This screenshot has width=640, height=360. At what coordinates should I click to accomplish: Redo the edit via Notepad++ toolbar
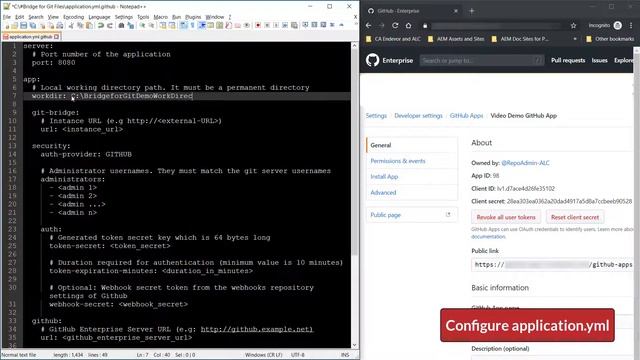coord(110,25)
